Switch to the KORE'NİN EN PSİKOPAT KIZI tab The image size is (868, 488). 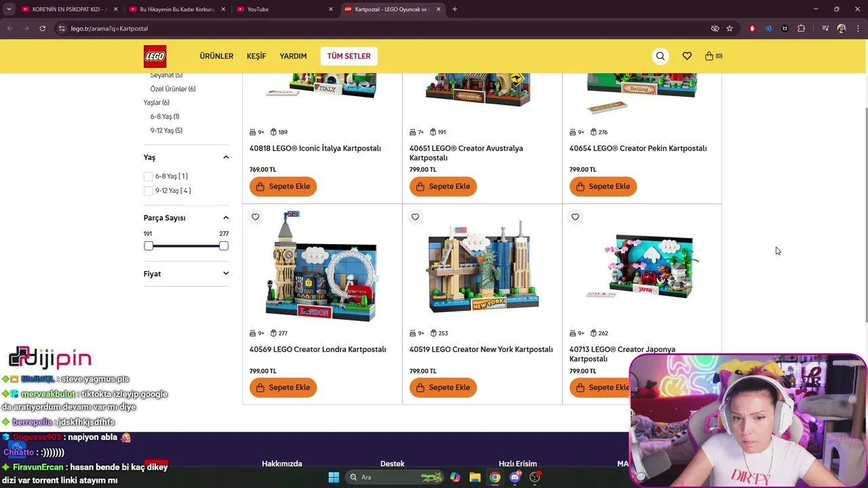[x=69, y=9]
